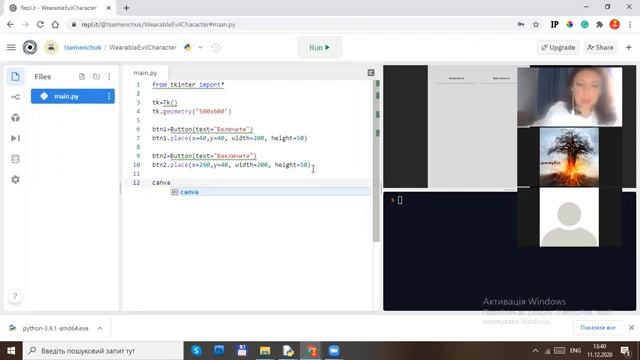Screen dimensions: 640x360
Task: Expand the Python language dropdown arrow
Action: [200, 47]
